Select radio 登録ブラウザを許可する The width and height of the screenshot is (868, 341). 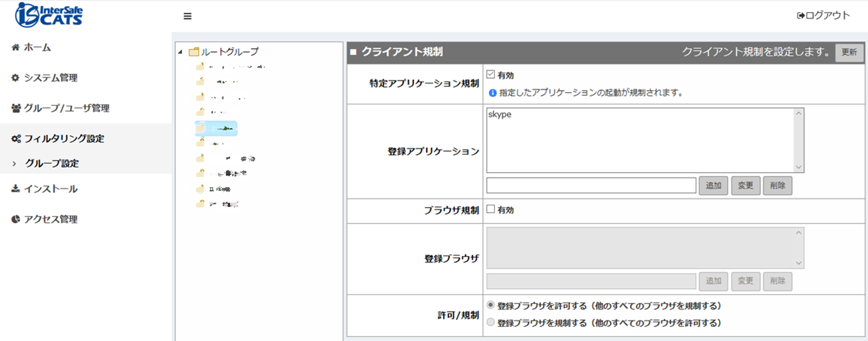[x=491, y=305]
